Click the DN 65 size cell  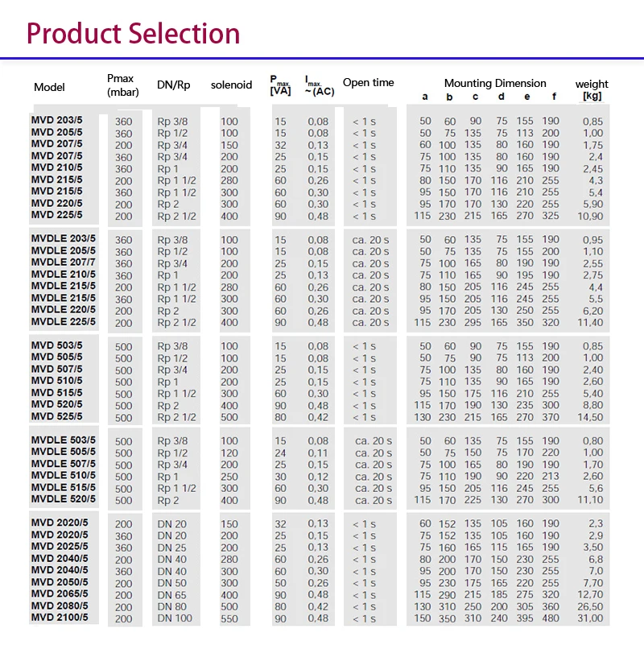(171, 594)
